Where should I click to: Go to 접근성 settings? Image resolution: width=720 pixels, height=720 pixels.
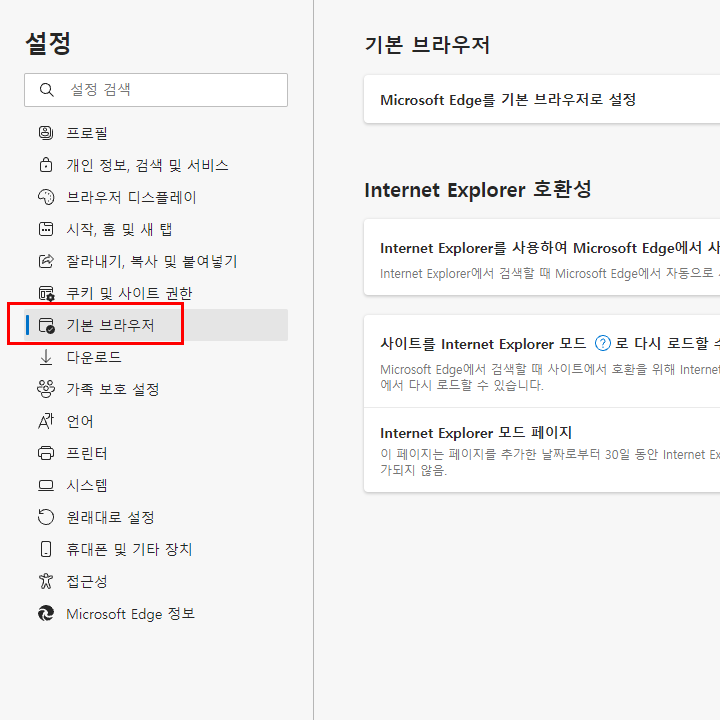[x=156, y=581]
